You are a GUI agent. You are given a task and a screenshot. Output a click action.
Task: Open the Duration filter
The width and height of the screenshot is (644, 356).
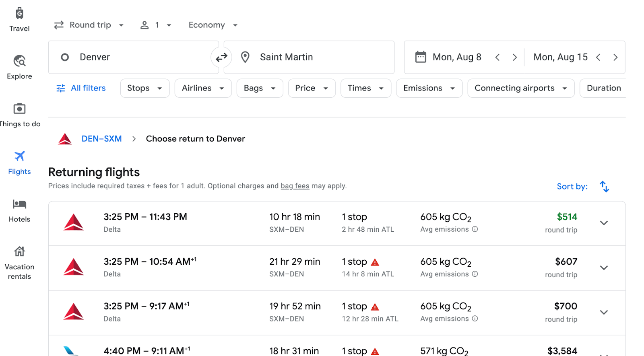click(603, 88)
